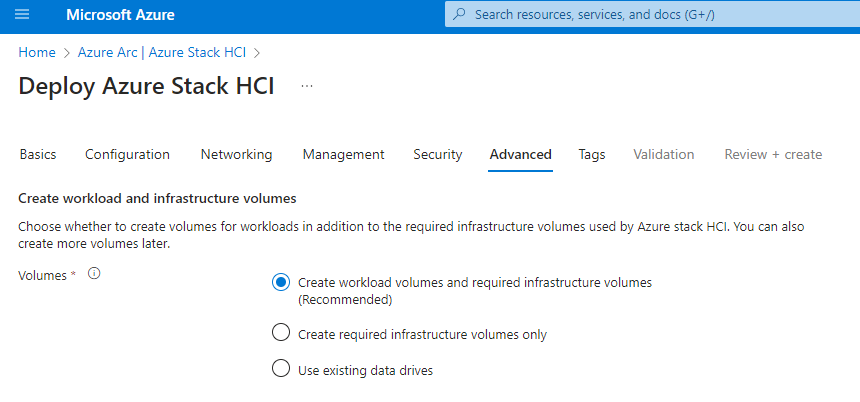Switch to the Basics tab

point(38,154)
